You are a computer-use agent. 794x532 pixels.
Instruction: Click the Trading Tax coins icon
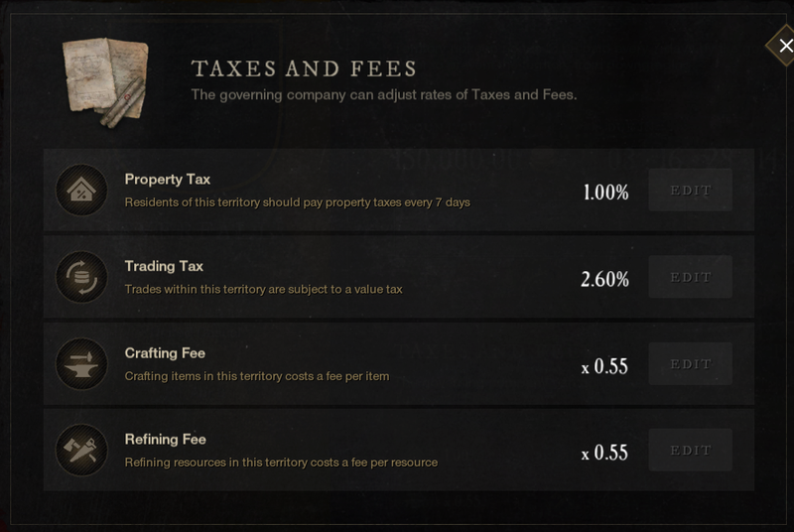(x=81, y=276)
